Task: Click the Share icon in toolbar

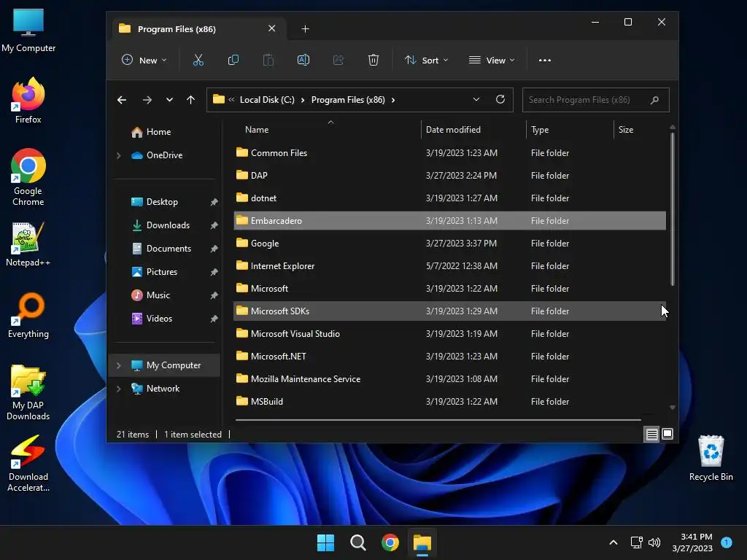Action: tap(338, 60)
